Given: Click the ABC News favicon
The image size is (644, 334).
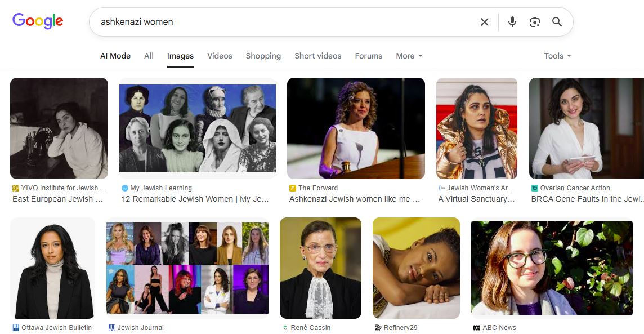Looking at the screenshot, I should [476, 328].
